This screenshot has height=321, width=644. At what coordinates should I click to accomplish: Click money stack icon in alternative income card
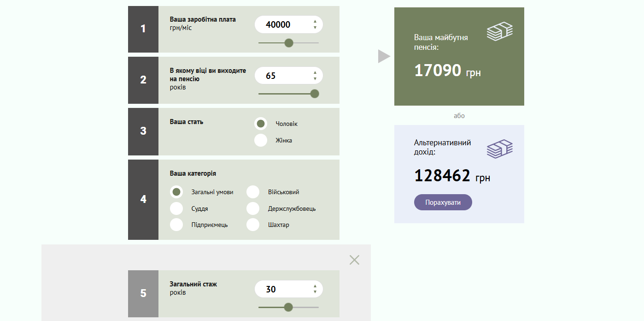click(x=500, y=149)
